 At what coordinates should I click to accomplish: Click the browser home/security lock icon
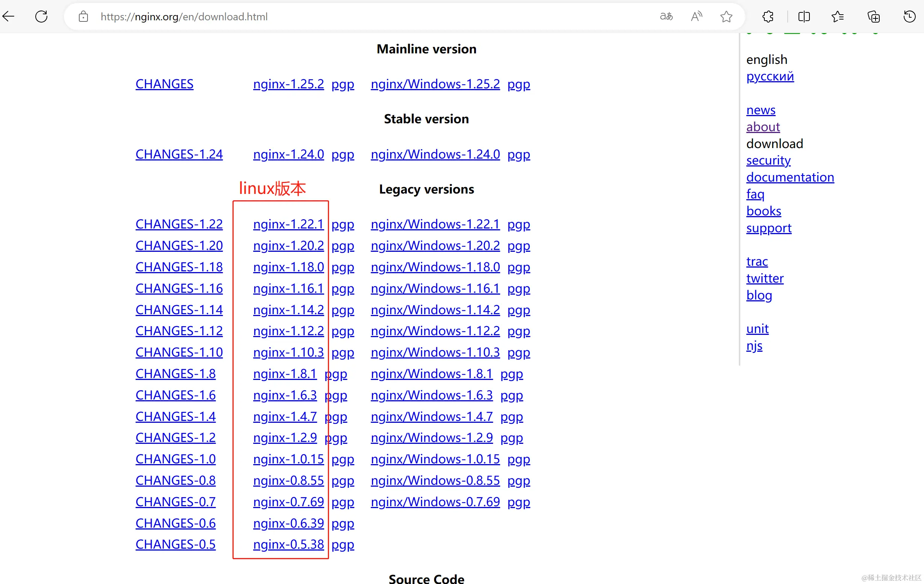[x=83, y=17]
